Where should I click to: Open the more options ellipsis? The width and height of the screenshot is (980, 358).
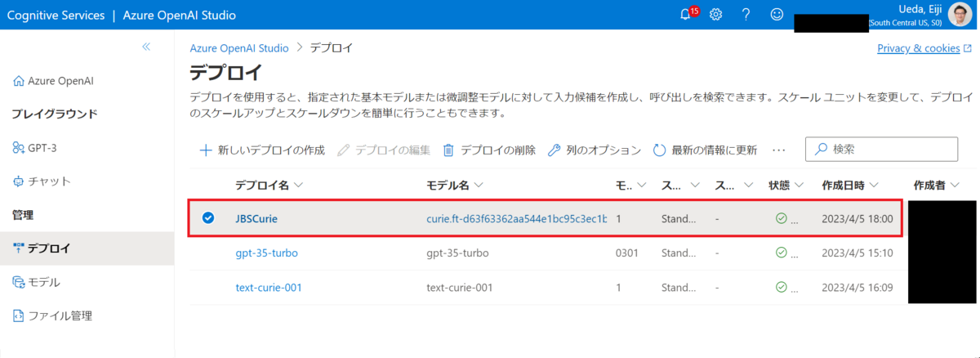click(x=778, y=150)
